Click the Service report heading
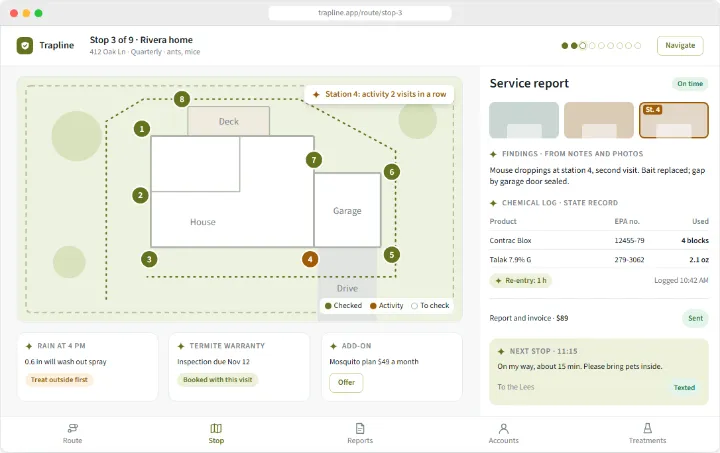 coord(529,84)
